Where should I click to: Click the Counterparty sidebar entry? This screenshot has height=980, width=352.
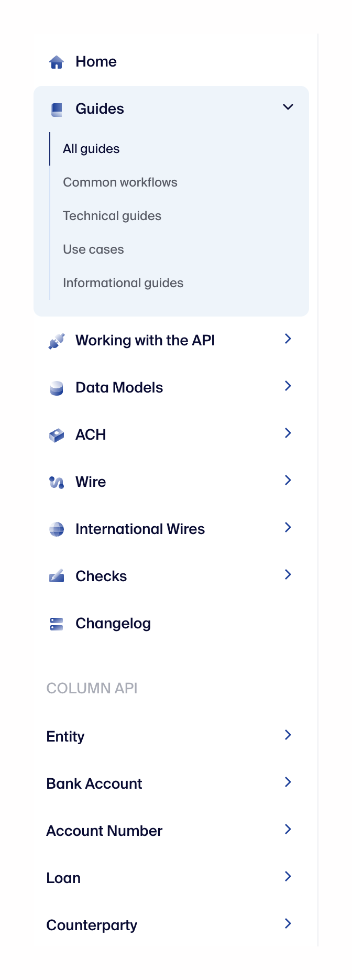pyautogui.click(x=92, y=925)
